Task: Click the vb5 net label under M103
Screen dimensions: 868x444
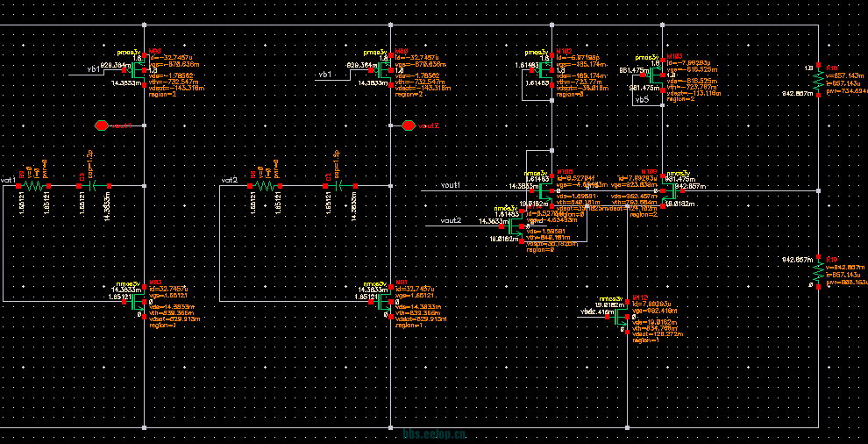Action: [642, 101]
